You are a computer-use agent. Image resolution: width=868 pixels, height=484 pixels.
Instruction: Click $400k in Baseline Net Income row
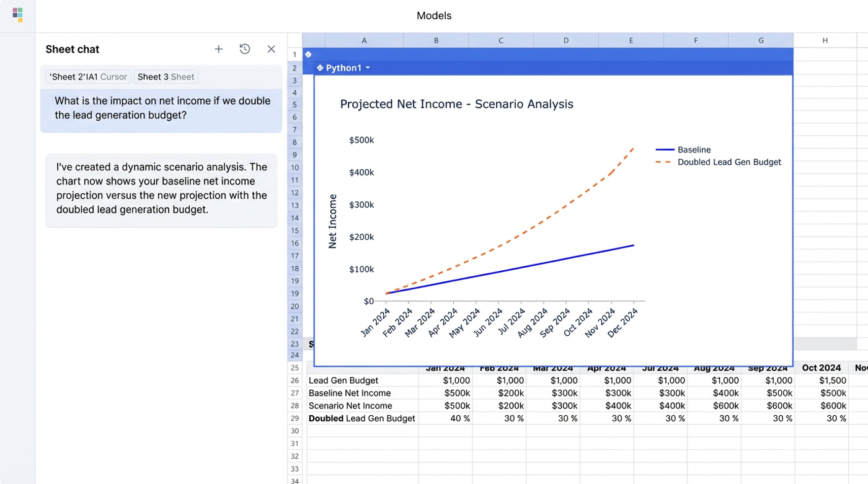coord(725,393)
